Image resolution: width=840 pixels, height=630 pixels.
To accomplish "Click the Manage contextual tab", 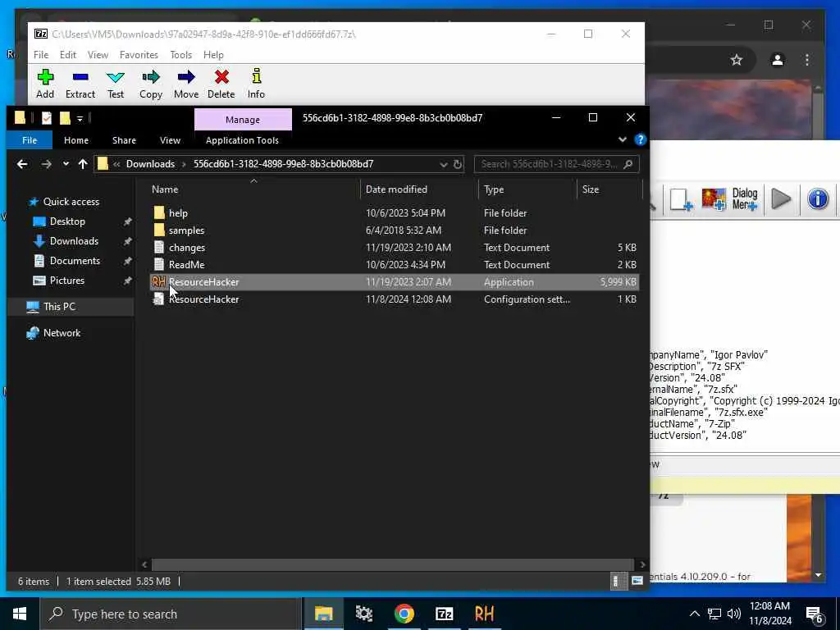I will pyautogui.click(x=243, y=120).
